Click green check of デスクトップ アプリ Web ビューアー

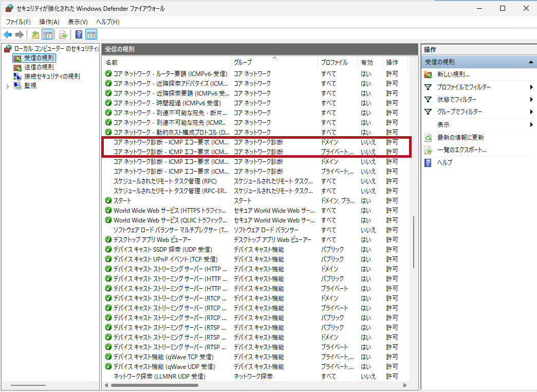click(x=108, y=239)
